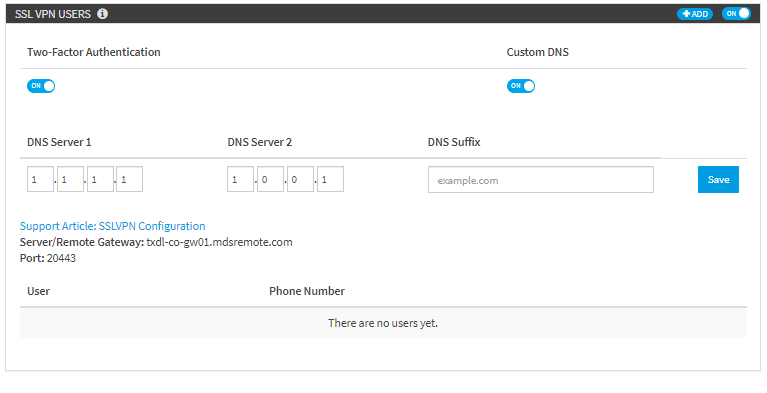
Task: Disable the Custom DNS switch
Action: [x=521, y=86]
